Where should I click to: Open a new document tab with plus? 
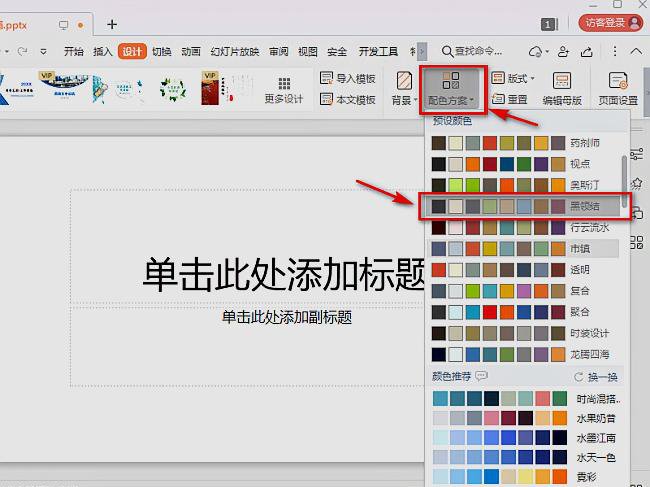[x=112, y=24]
